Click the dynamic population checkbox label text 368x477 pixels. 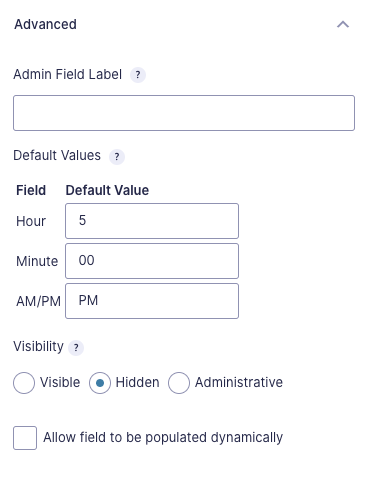pyautogui.click(x=163, y=437)
